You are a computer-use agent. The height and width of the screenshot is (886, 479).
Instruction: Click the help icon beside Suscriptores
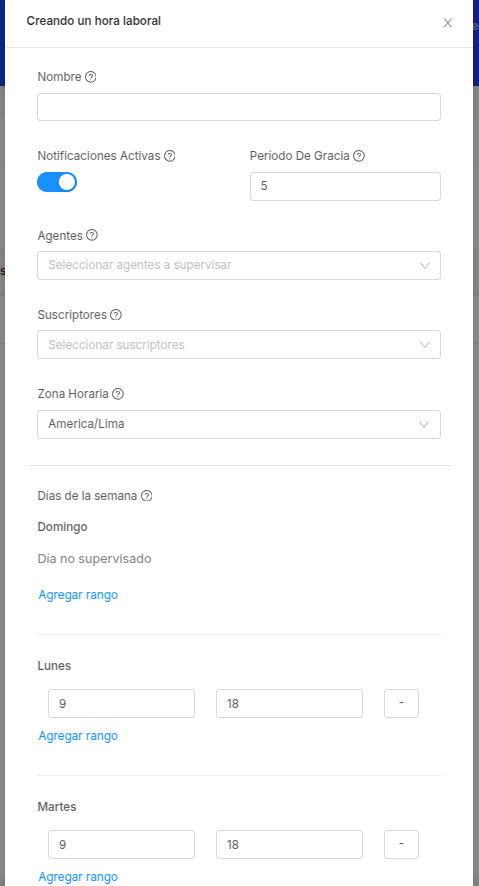coord(116,315)
